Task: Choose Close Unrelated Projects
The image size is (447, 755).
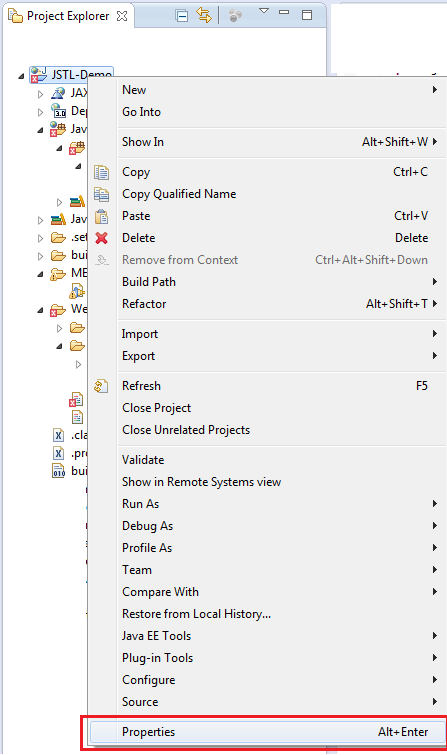Action: pyautogui.click(x=267, y=430)
